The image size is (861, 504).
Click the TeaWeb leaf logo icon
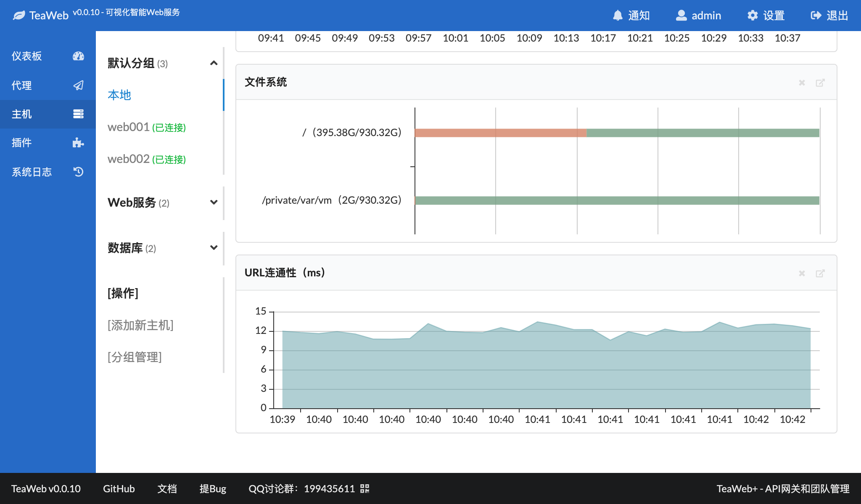click(19, 16)
